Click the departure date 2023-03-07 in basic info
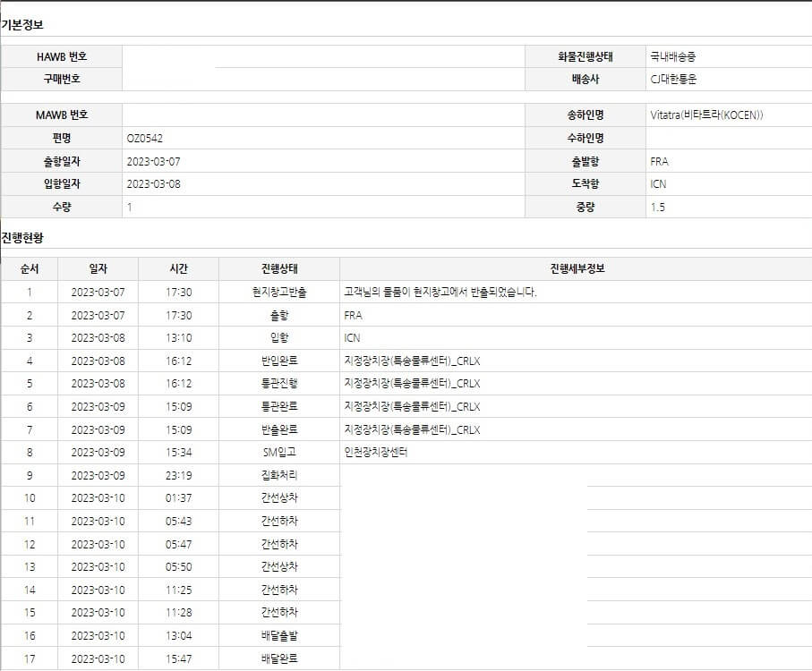The height and width of the screenshot is (671, 812). coord(153,161)
